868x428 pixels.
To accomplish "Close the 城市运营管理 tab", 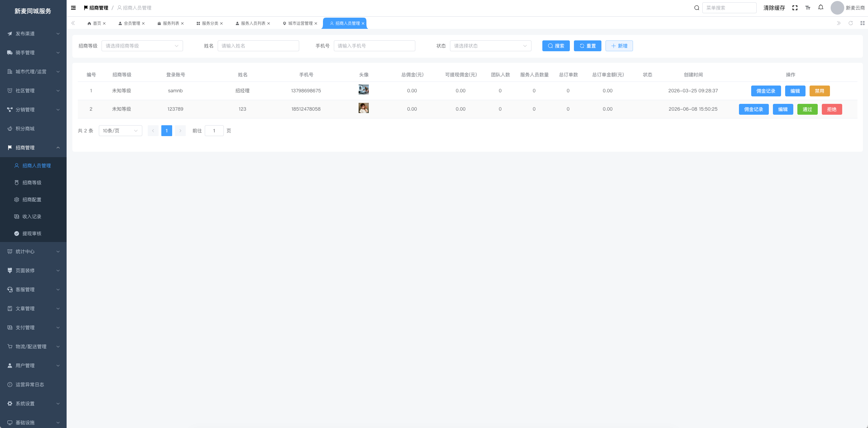I will point(316,23).
